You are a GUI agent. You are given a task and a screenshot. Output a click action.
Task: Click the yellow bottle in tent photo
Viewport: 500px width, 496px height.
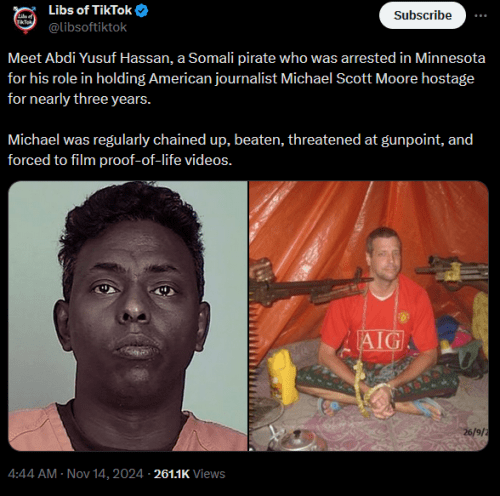click(283, 376)
